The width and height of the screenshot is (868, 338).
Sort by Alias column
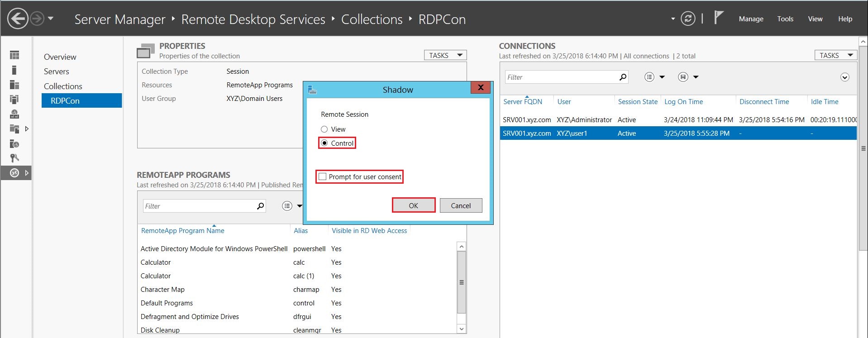click(300, 231)
